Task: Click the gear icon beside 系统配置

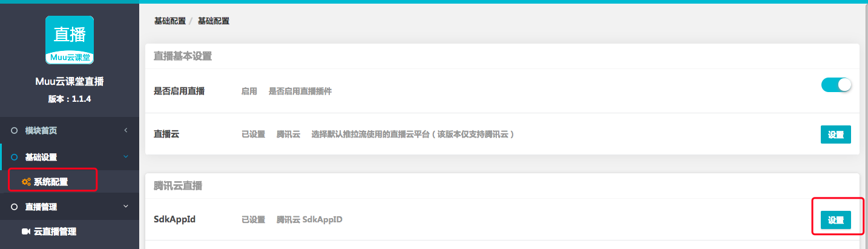Action: pyautogui.click(x=26, y=181)
